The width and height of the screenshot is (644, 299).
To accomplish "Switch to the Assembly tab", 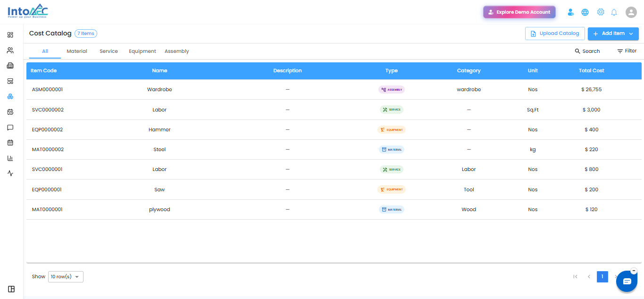I will coord(176,51).
